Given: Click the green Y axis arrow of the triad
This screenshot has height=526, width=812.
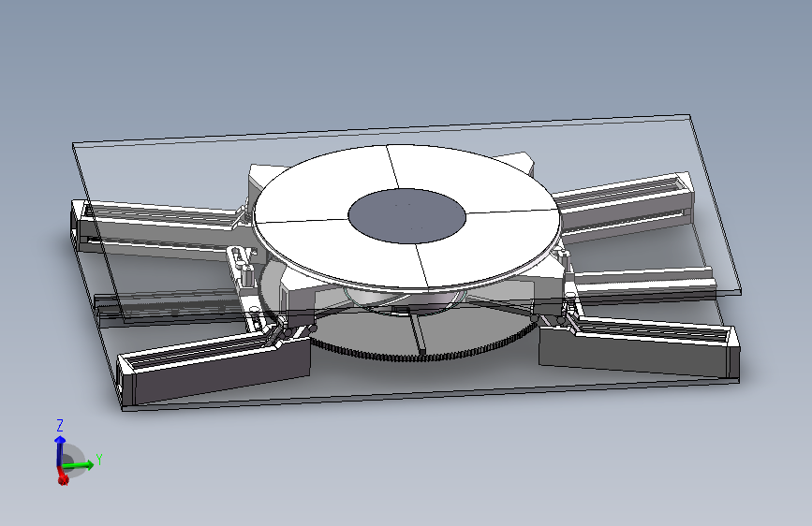Looking at the screenshot, I should 79,465.
